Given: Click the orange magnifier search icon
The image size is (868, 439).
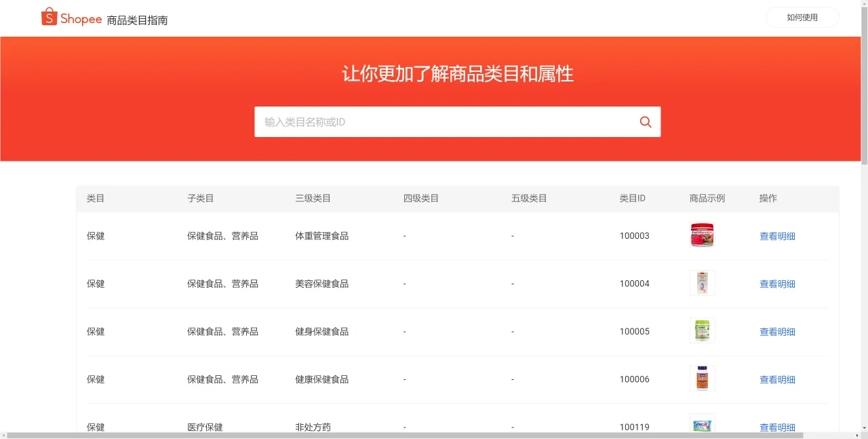Looking at the screenshot, I should point(645,121).
